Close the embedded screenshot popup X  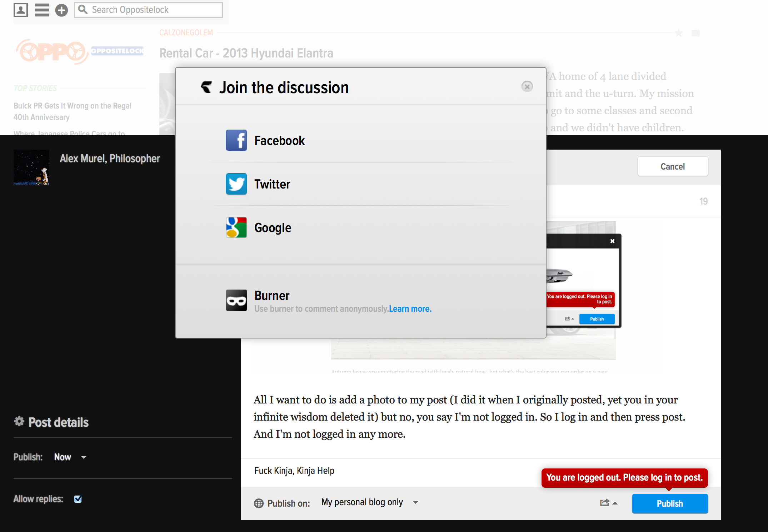612,241
